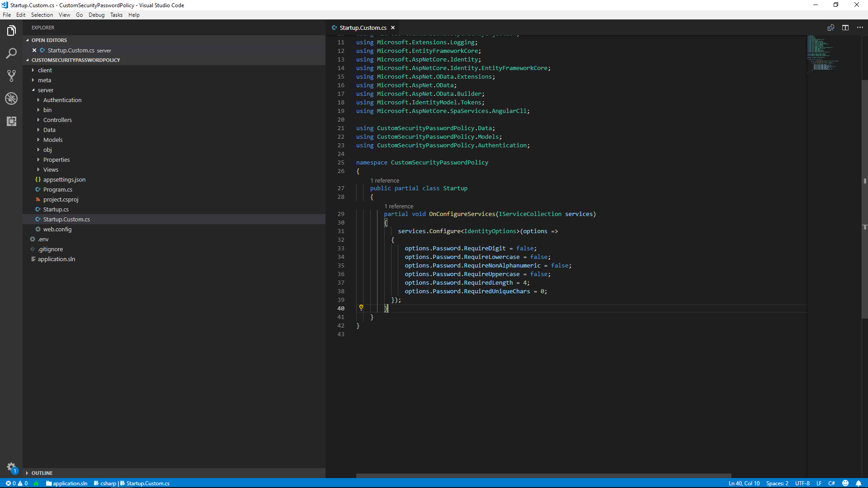Click '1 reference' above Startup class
The image size is (868, 488).
pos(385,180)
